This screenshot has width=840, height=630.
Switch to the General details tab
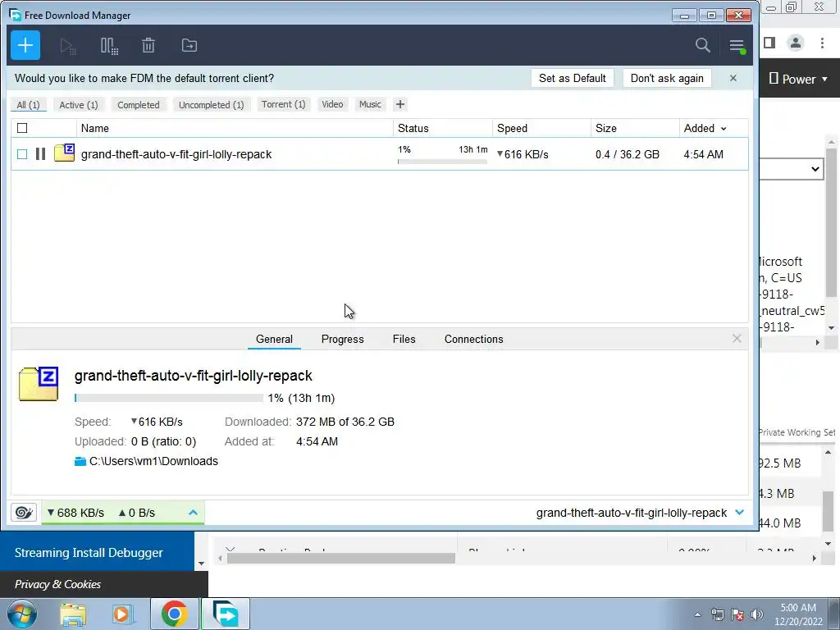(274, 339)
